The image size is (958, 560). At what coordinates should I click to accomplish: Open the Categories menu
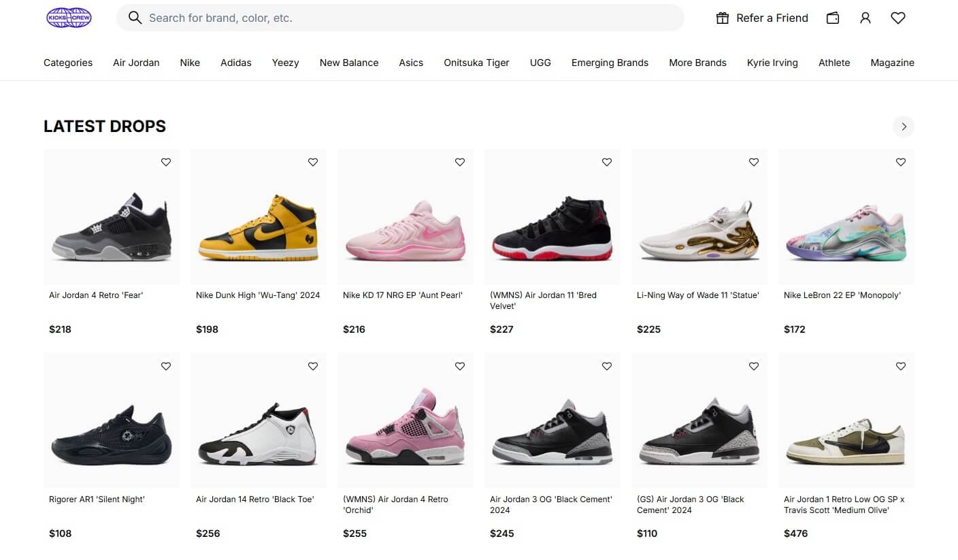(68, 63)
